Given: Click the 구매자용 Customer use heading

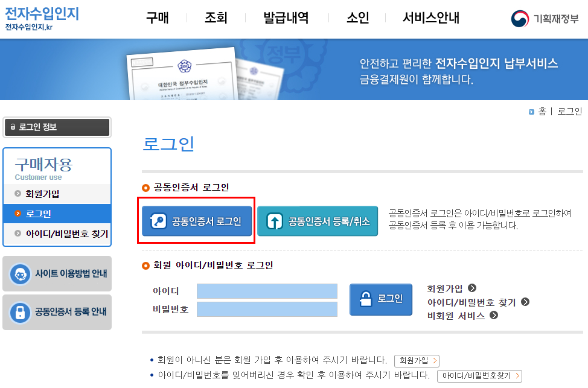Looking at the screenshot, I should tap(43, 169).
